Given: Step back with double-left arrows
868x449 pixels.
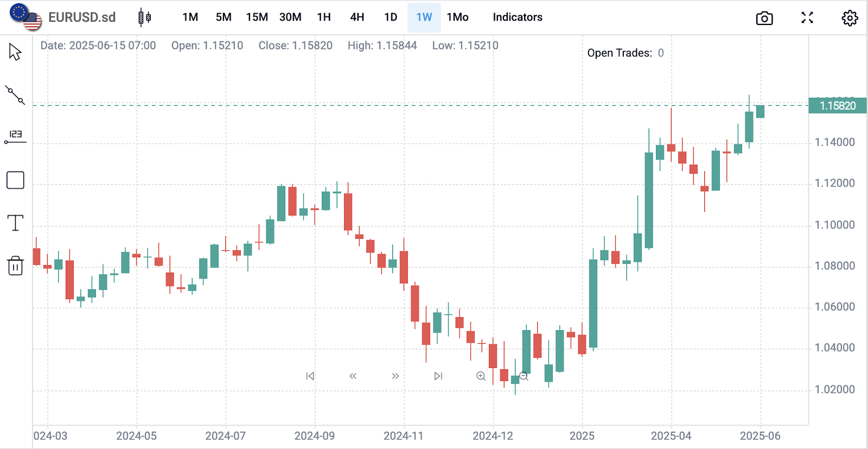Looking at the screenshot, I should (353, 376).
